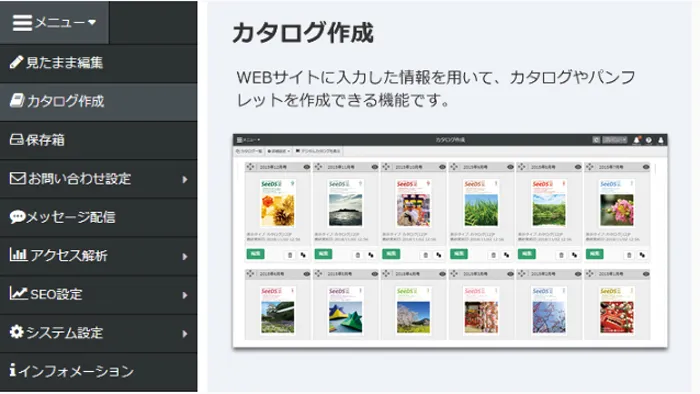
Task: Click the drawer icon beside 保存箱
Action: (17, 140)
